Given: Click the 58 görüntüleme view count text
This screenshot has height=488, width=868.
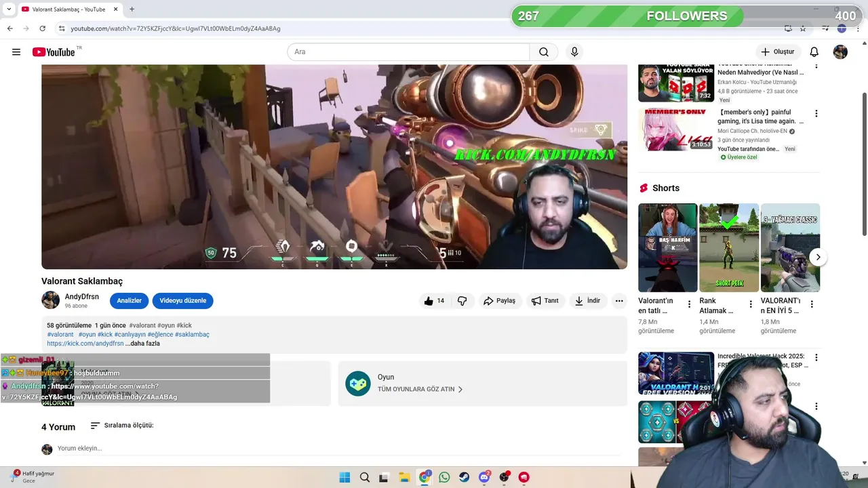Looking at the screenshot, I should [69, 326].
